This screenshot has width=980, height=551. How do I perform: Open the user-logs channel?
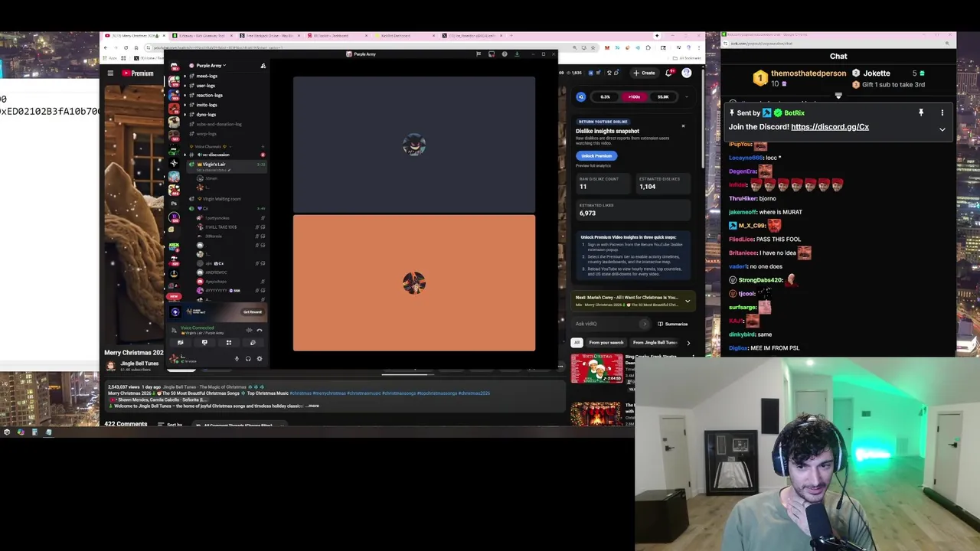(x=206, y=86)
